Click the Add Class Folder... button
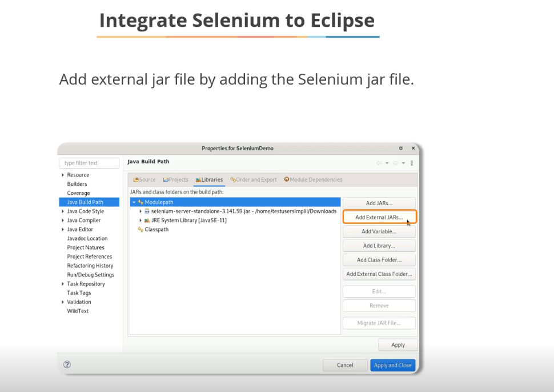 (x=379, y=260)
